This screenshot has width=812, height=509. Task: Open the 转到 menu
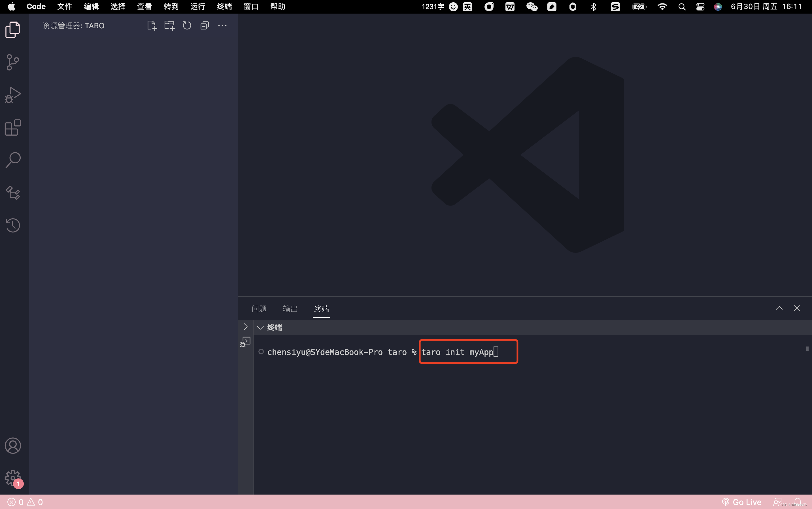171,7
